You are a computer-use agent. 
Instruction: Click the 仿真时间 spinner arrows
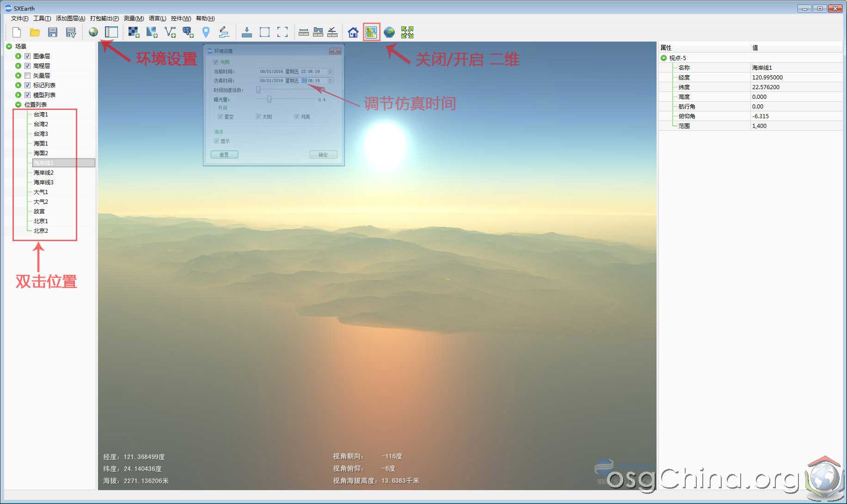(x=330, y=80)
